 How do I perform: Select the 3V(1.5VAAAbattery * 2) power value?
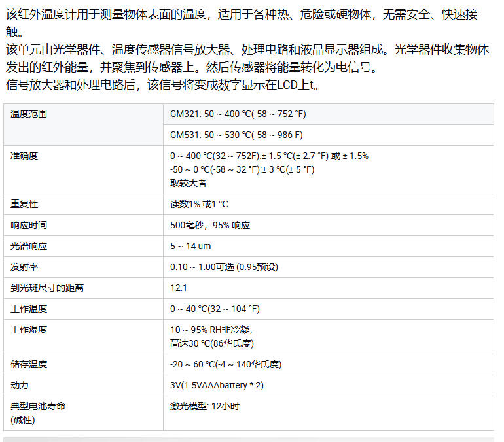click(x=217, y=385)
